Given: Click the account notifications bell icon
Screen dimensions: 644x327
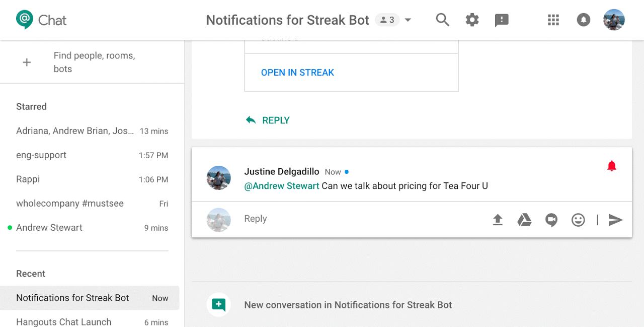Looking at the screenshot, I should point(583,20).
